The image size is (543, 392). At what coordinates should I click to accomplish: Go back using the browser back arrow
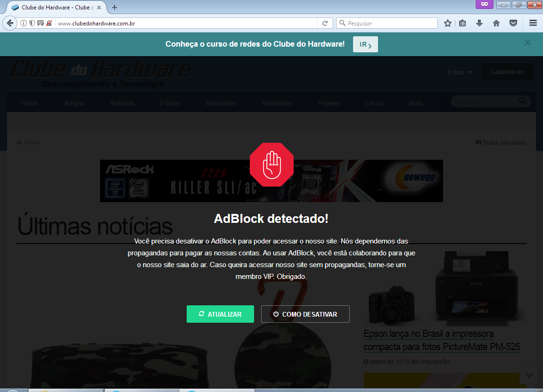click(x=10, y=23)
